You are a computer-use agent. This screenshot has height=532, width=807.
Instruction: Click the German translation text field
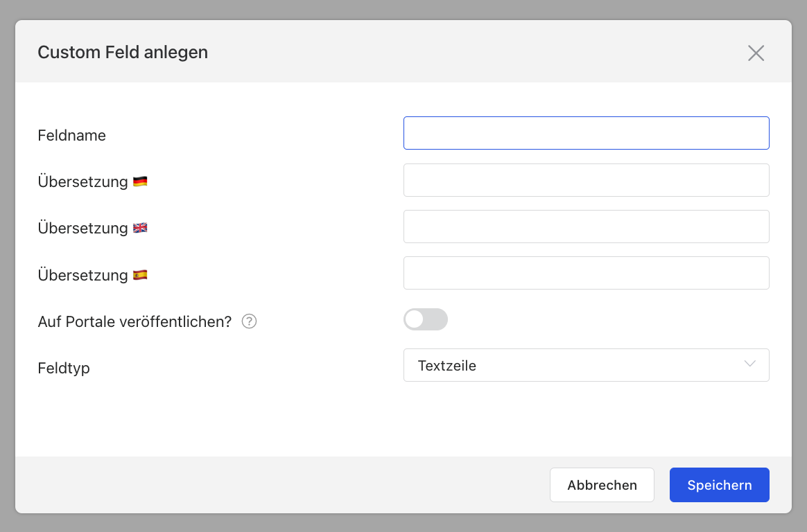[586, 180]
